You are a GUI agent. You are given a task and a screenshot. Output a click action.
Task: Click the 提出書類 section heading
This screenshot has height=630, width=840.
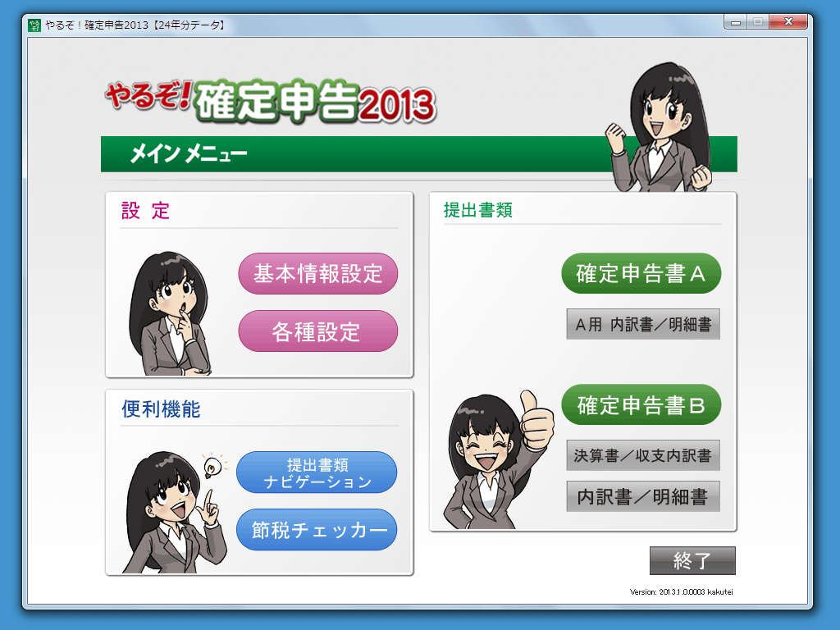[x=478, y=210]
